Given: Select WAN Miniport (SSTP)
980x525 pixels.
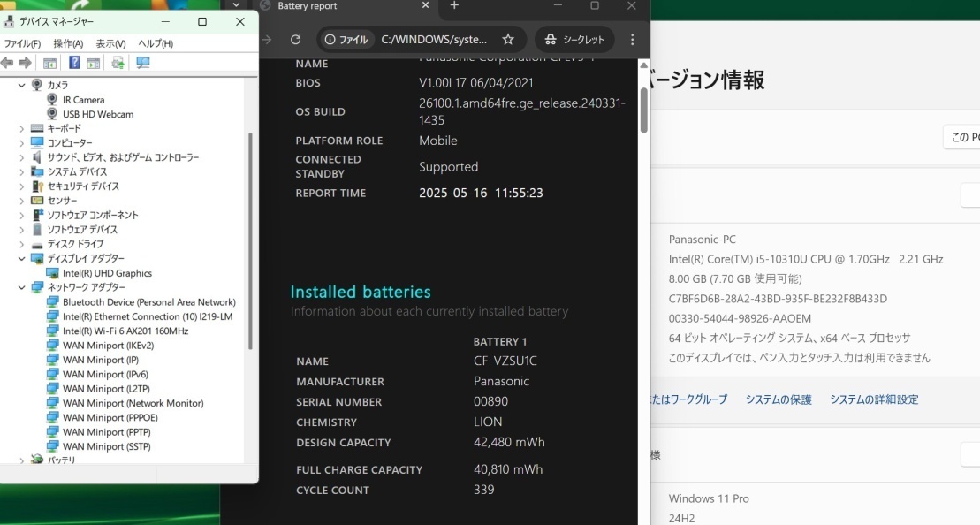Looking at the screenshot, I should tap(107, 446).
